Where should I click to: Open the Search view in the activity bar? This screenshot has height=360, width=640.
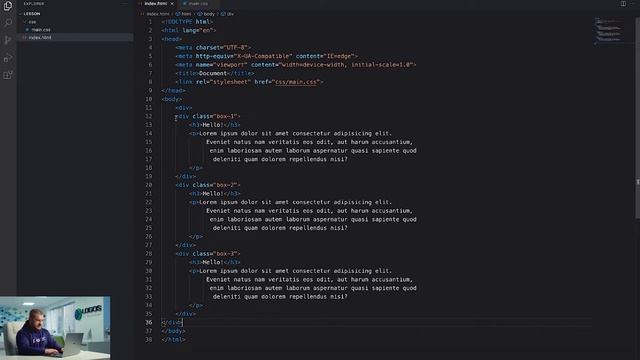tap(8, 22)
